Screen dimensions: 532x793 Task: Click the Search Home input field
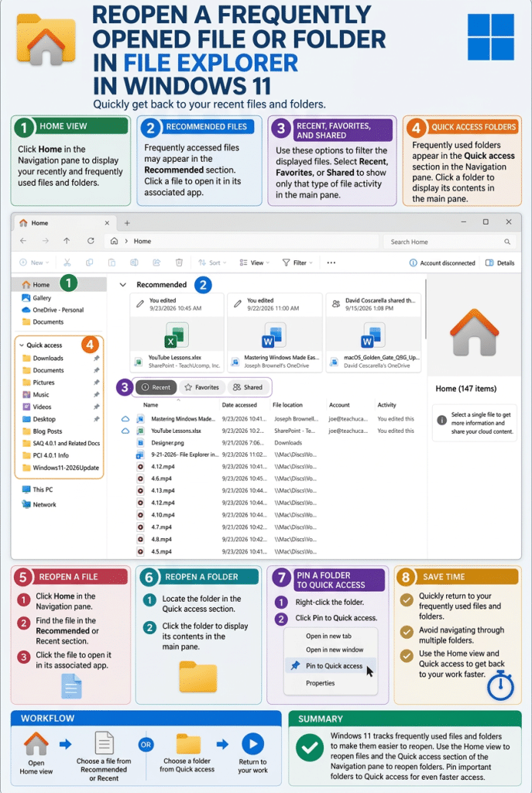coord(450,242)
